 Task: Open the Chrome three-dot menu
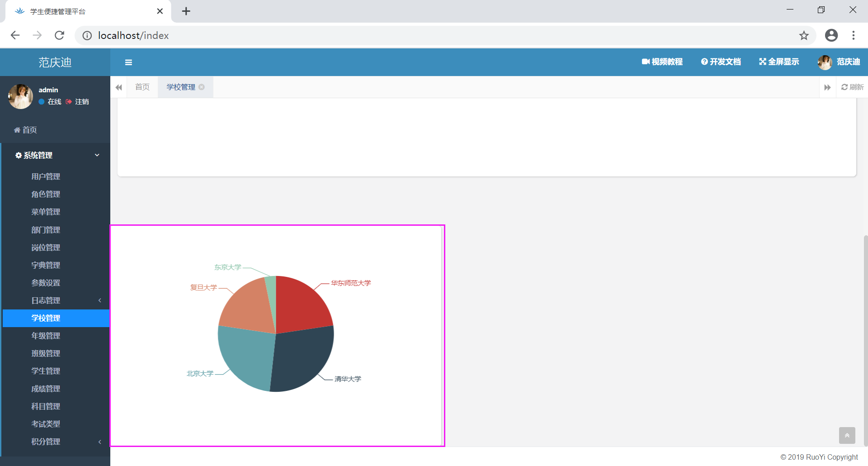pos(854,35)
